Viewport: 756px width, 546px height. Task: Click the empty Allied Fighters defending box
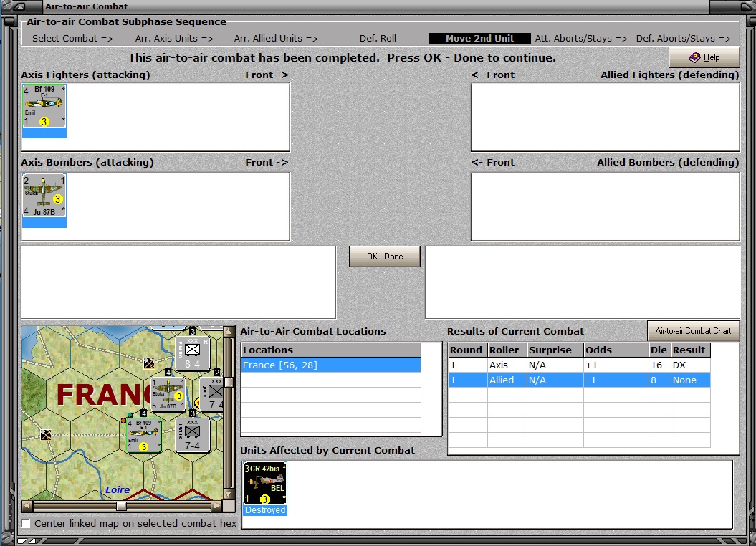605,117
